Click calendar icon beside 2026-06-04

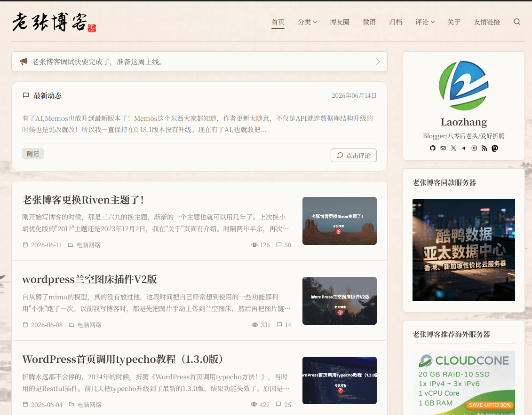[25, 404]
